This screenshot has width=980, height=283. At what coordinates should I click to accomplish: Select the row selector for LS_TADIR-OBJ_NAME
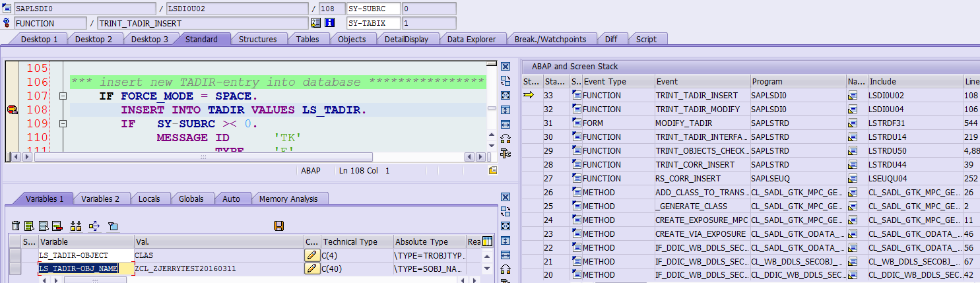click(15, 268)
